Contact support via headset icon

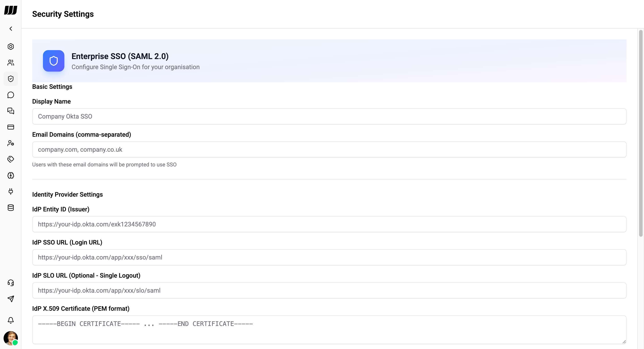(x=11, y=283)
